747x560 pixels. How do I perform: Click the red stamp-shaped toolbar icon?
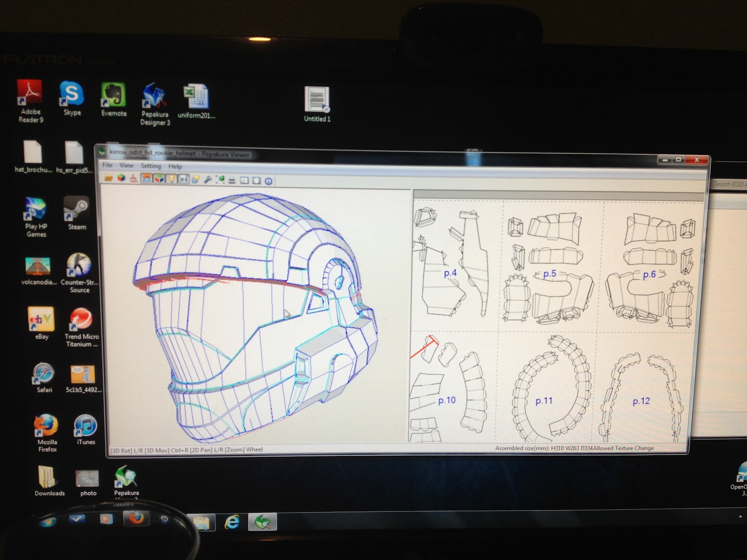point(134,179)
